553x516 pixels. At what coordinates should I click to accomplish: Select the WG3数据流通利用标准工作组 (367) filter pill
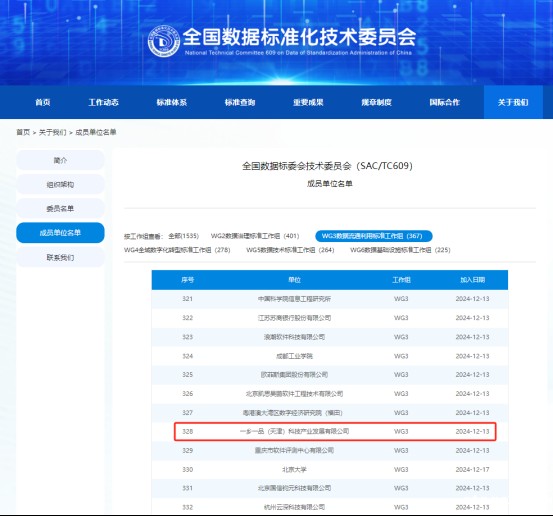373,236
